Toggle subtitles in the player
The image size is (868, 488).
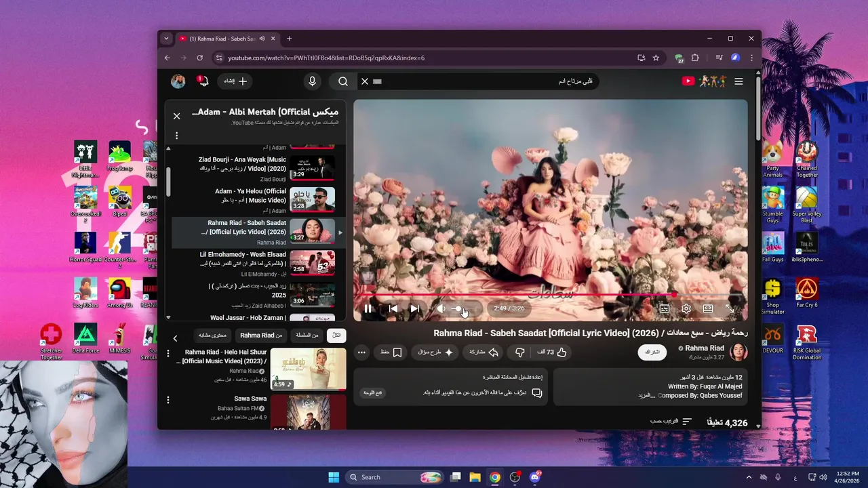(x=665, y=308)
